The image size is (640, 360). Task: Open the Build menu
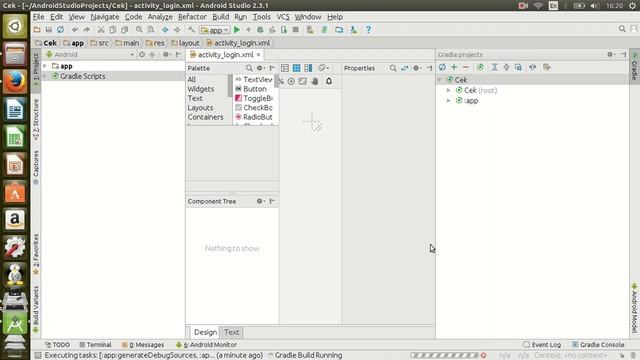coord(220,17)
